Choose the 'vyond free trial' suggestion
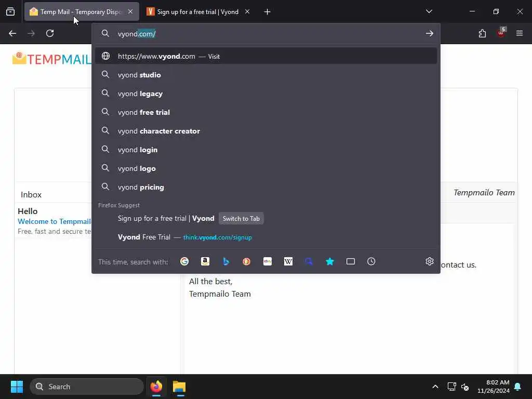The image size is (532, 399). pos(266,112)
